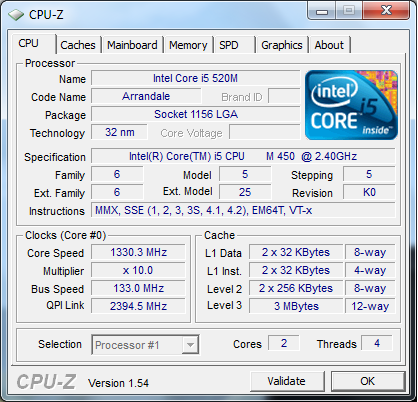Switch to the Caches tab
Screen dimensions: 418x402
[x=78, y=45]
